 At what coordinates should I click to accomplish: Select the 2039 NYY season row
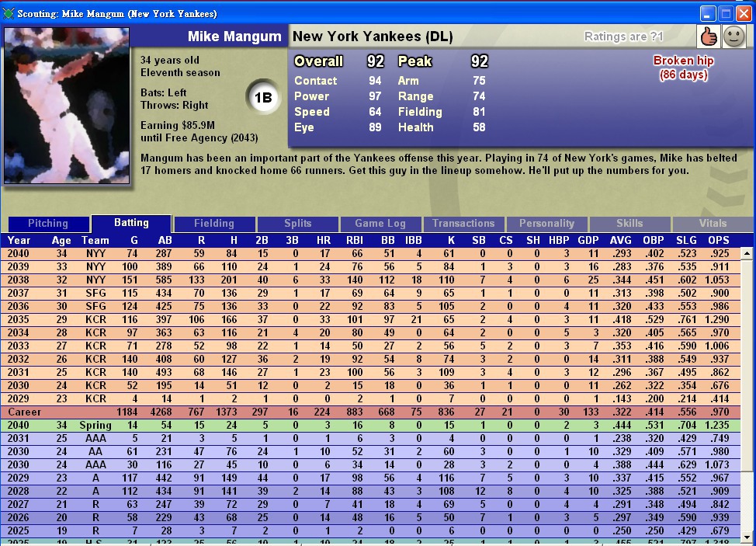[x=370, y=266]
